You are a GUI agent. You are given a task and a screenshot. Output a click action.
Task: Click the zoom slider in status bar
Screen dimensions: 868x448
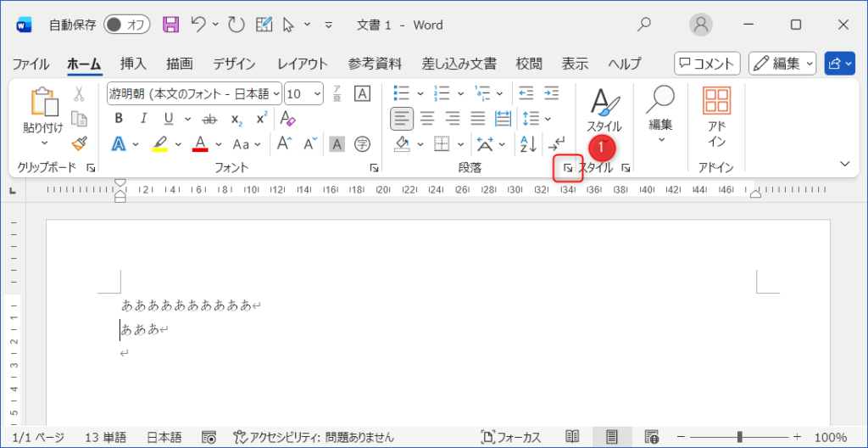pos(739,437)
